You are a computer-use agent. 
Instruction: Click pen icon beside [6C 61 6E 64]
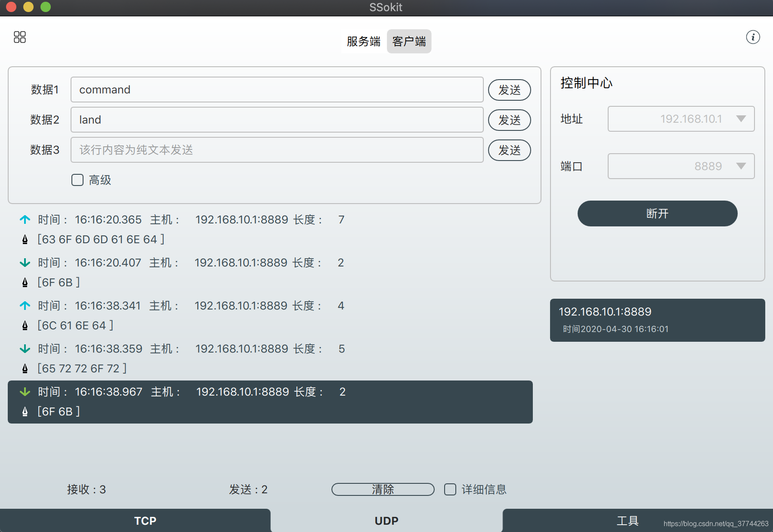[x=25, y=325]
